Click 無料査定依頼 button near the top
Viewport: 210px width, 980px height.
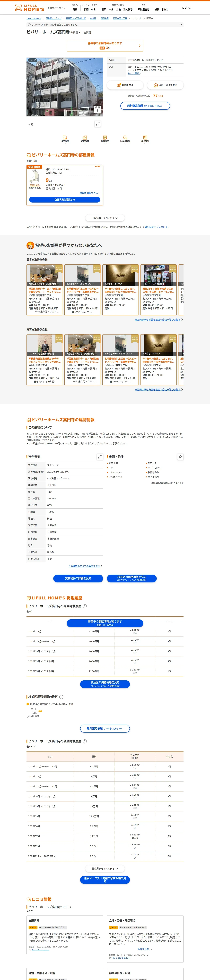click(145, 106)
